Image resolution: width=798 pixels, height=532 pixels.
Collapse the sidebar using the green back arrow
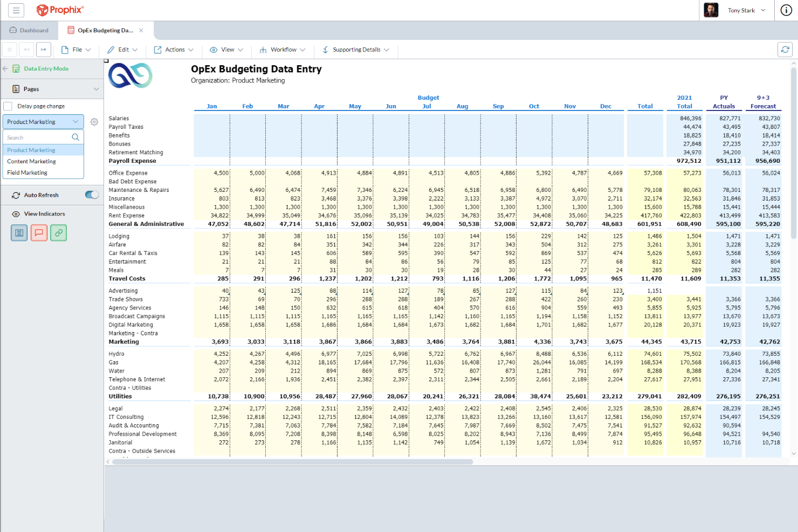5,68
